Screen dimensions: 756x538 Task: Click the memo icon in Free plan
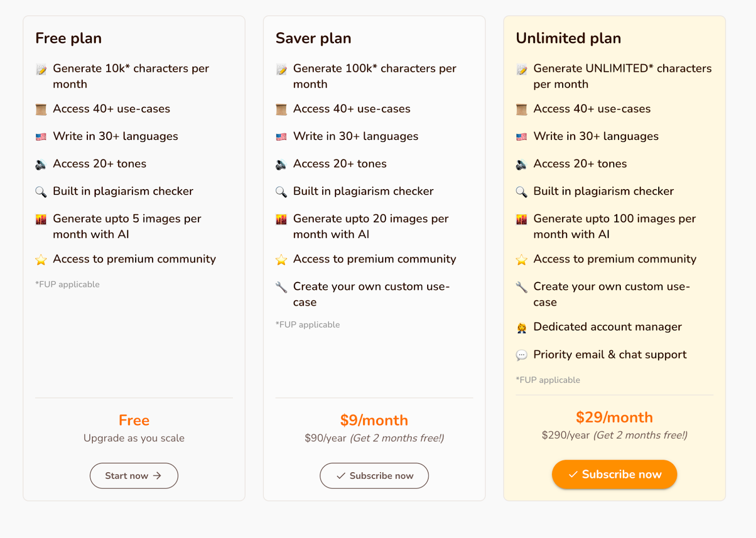click(x=41, y=69)
